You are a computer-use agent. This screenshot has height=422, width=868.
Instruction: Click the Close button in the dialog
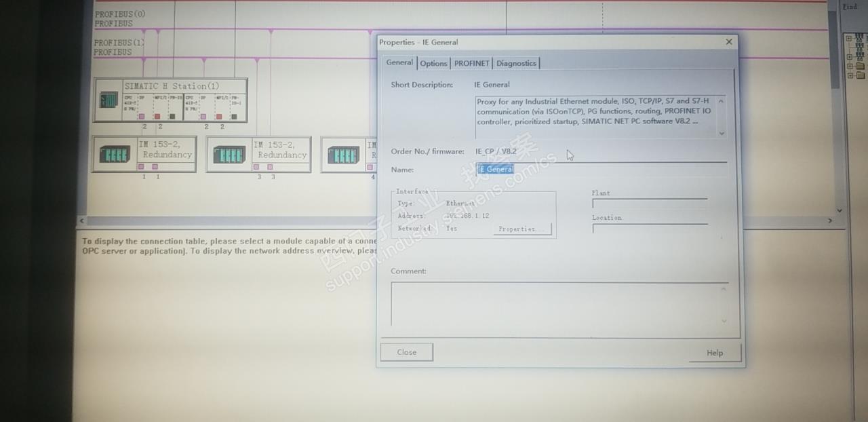[407, 352]
